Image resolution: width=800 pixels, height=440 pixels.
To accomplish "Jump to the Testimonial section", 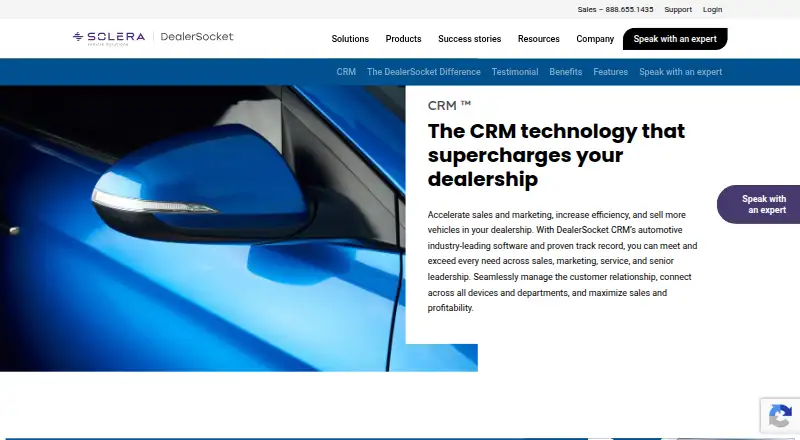I will coord(515,72).
